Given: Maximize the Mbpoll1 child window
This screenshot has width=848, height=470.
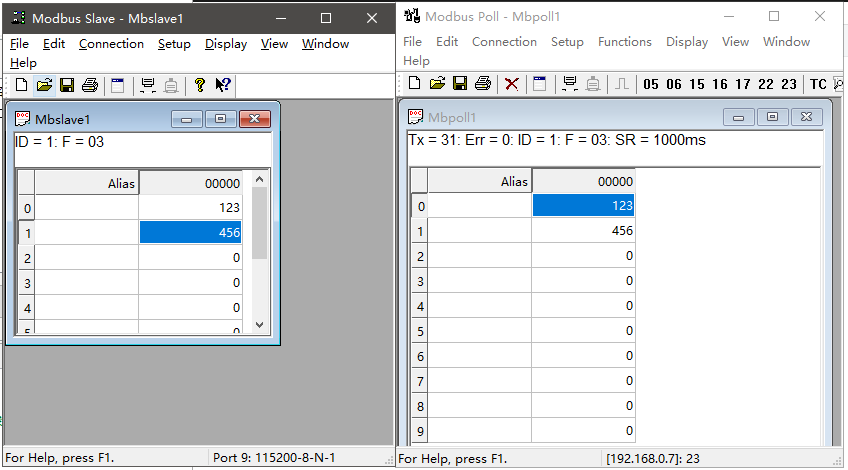Looking at the screenshot, I should point(771,117).
